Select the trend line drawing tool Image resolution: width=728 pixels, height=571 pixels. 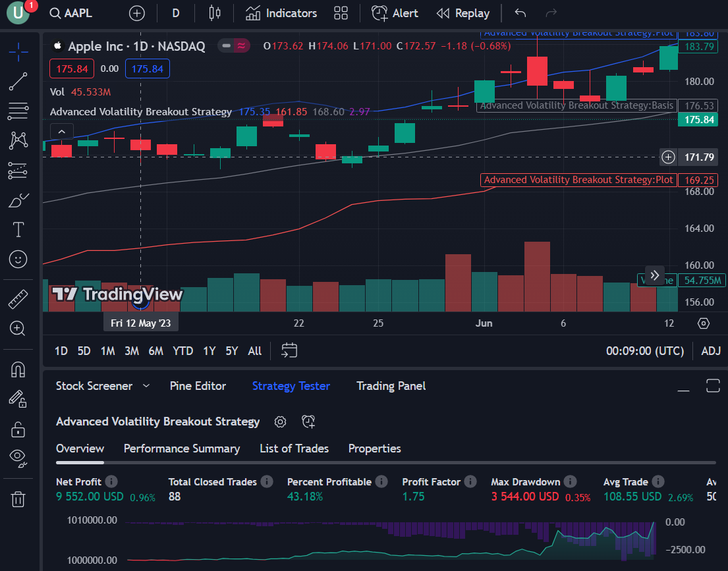point(18,81)
